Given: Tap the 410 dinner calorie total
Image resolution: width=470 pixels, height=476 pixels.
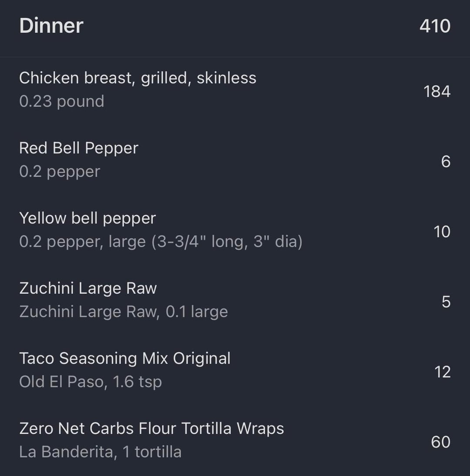Looking at the screenshot, I should pos(435,26).
